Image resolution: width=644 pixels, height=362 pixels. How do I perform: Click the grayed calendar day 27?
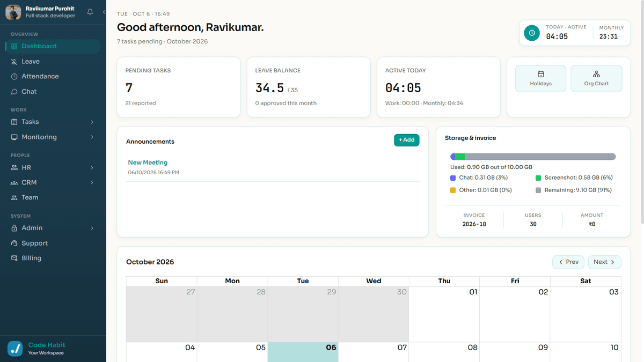(x=162, y=314)
